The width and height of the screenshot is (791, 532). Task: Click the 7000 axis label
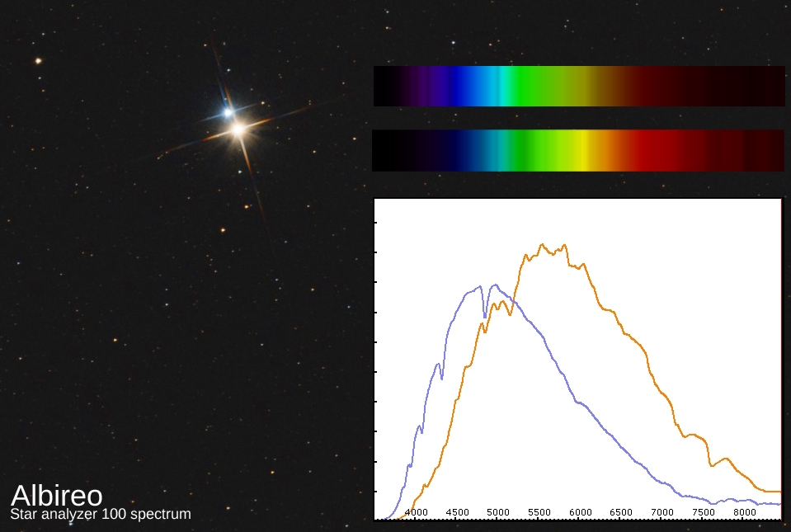(662, 512)
